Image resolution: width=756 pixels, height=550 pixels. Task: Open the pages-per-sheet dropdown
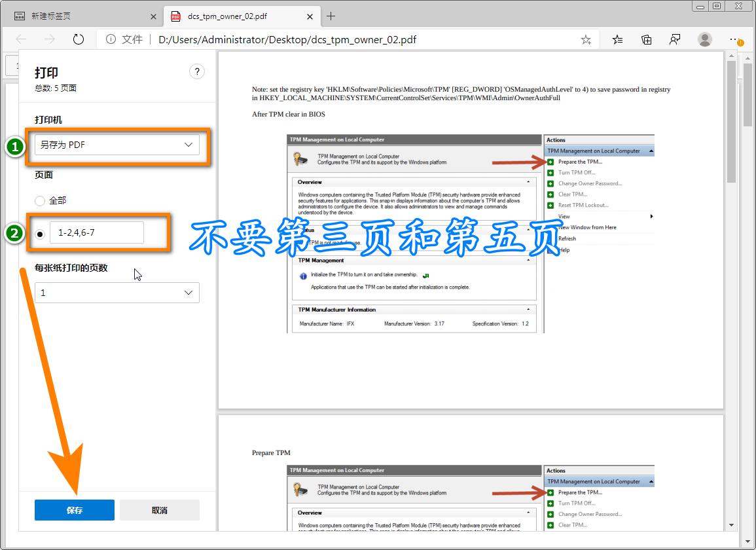coord(117,293)
